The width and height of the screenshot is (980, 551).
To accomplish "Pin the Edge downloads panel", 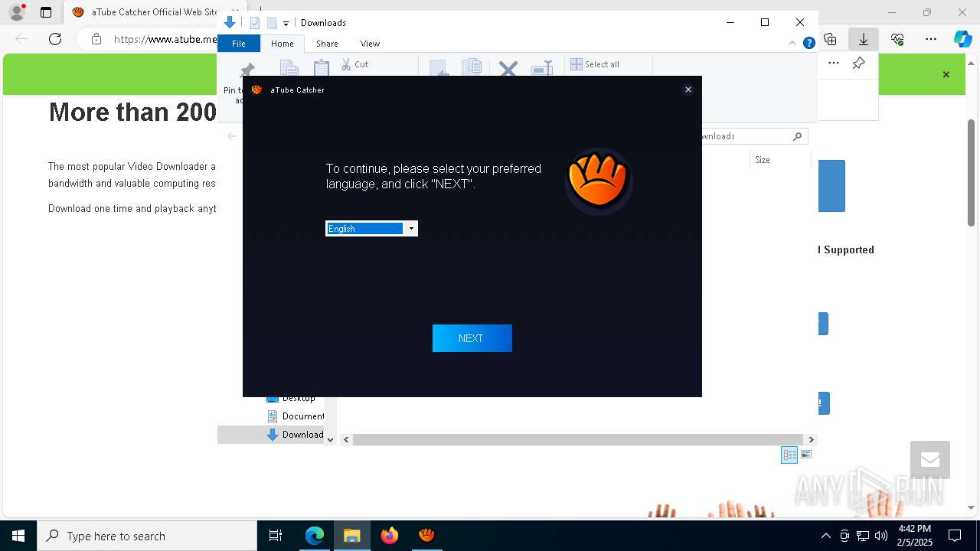I will click(x=859, y=64).
